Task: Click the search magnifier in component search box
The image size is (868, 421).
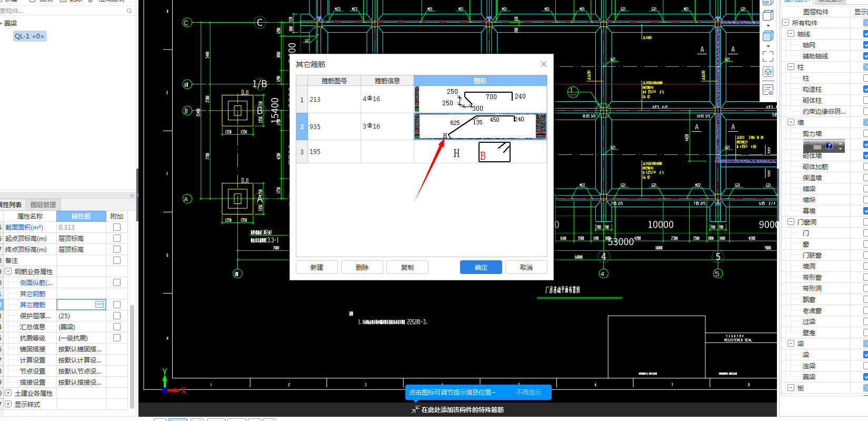Action: tap(129, 11)
